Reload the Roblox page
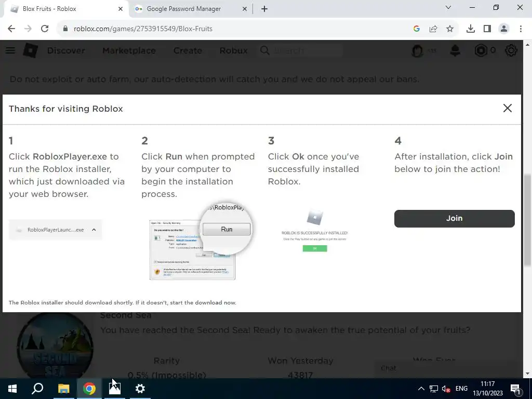 tap(45, 29)
